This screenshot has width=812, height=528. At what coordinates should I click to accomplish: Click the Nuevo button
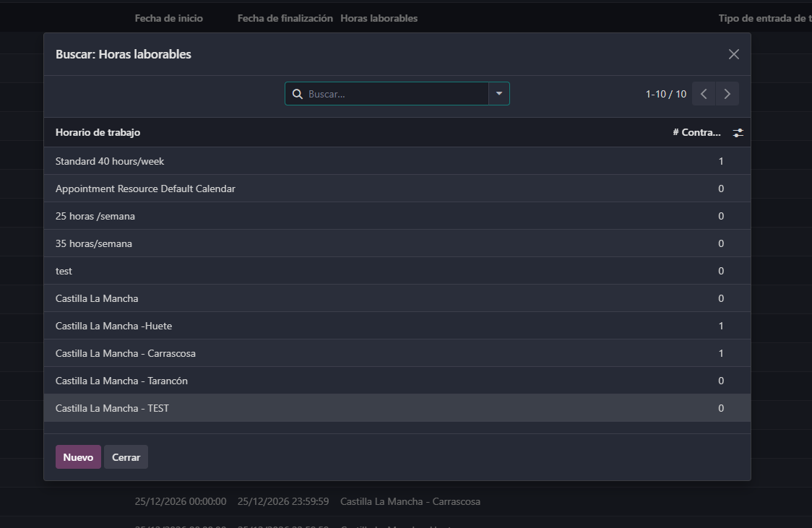point(78,457)
